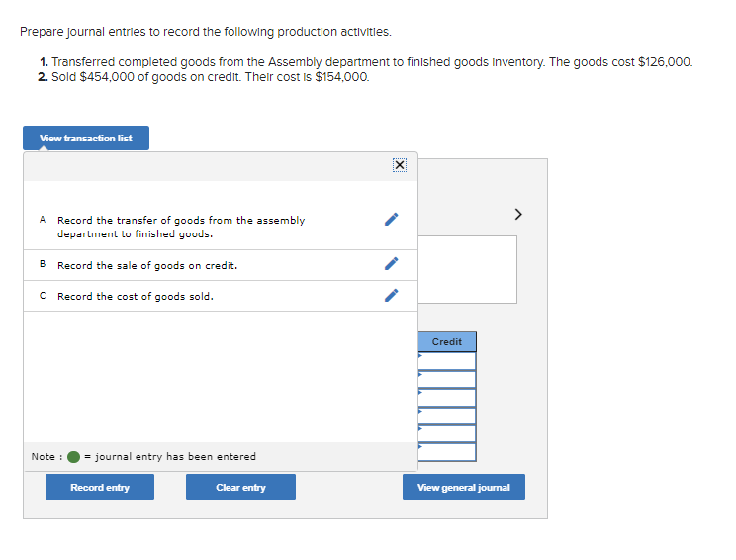Click the 'journal entry has been entered' note
This screenshot has width=736, height=560.
coord(175,457)
